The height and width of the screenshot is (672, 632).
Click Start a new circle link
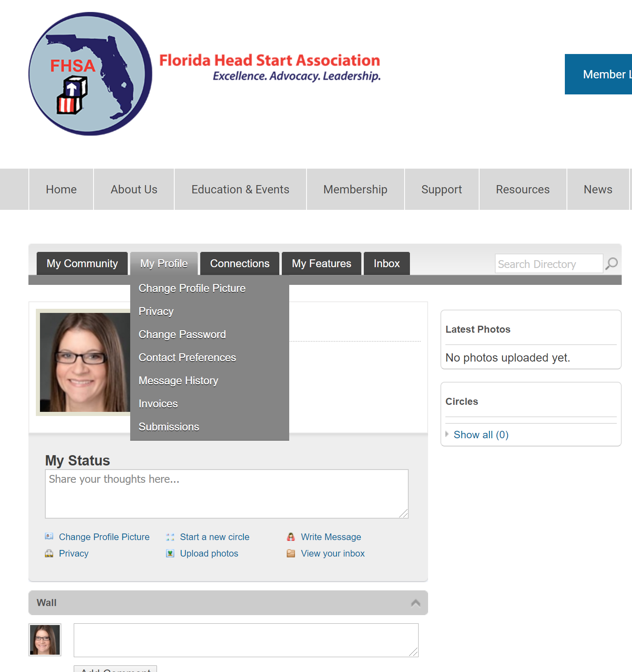click(x=215, y=537)
